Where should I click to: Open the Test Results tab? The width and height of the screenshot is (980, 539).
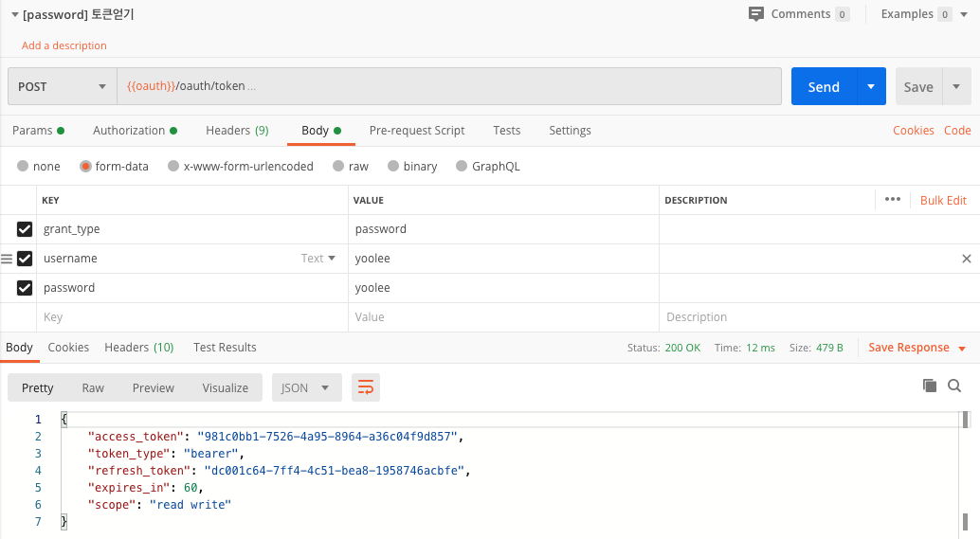225,348
